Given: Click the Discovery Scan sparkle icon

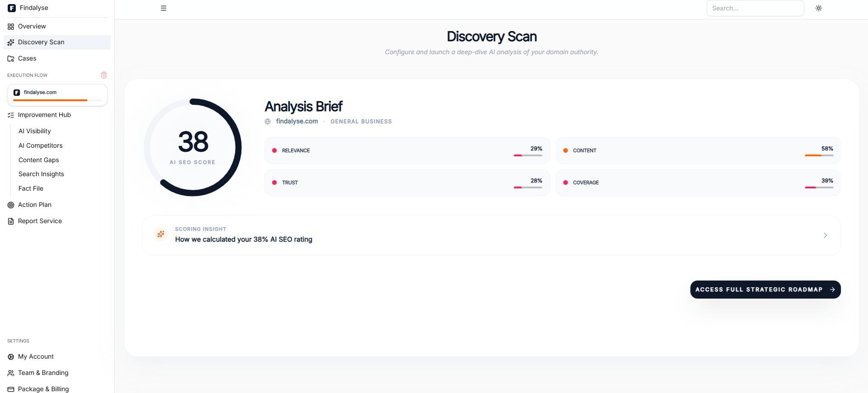Looking at the screenshot, I should click(x=11, y=42).
